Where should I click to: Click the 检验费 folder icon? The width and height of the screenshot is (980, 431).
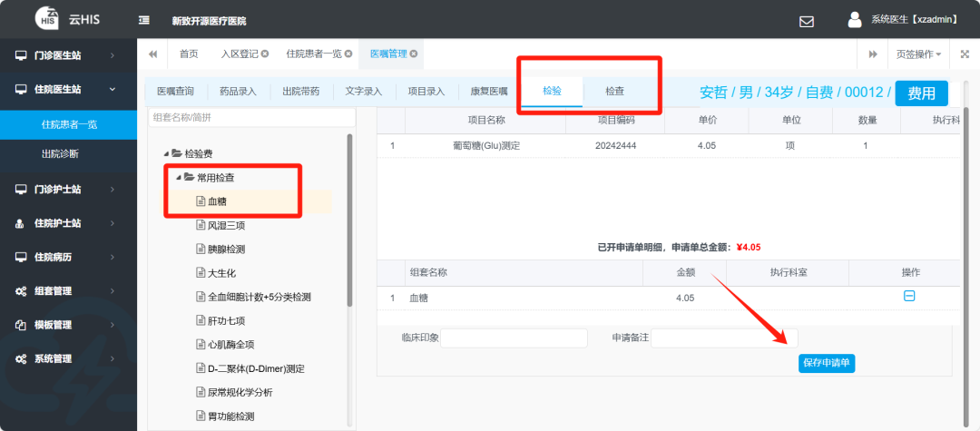click(177, 153)
